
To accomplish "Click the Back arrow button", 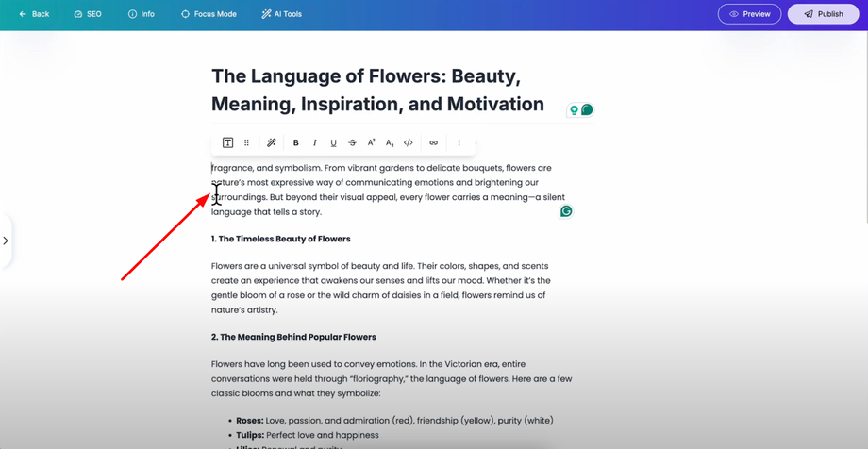I will pos(34,14).
